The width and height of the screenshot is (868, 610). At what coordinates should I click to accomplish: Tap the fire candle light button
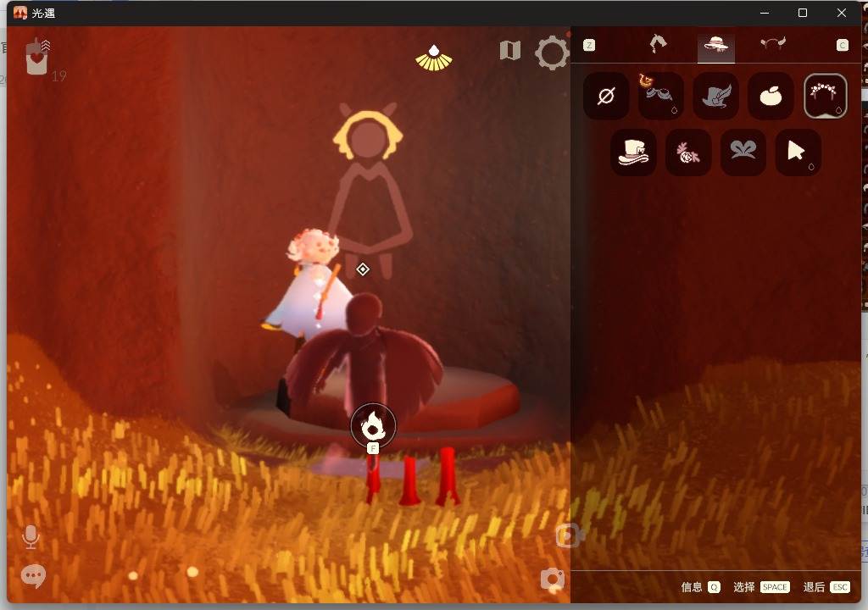click(373, 425)
